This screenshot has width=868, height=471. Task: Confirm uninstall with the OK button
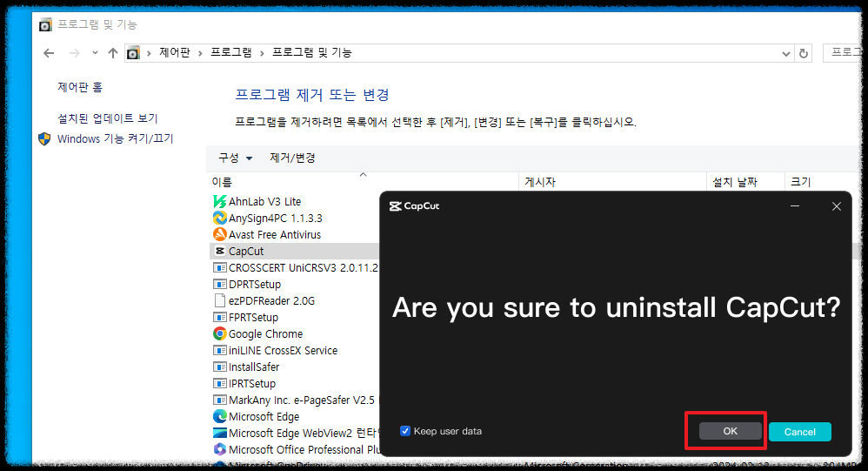point(731,431)
